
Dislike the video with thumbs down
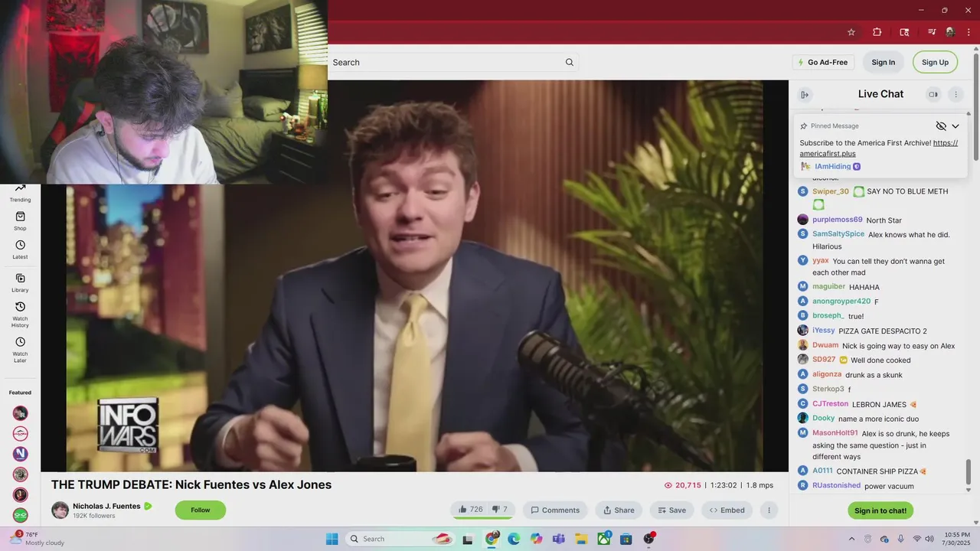click(x=500, y=510)
